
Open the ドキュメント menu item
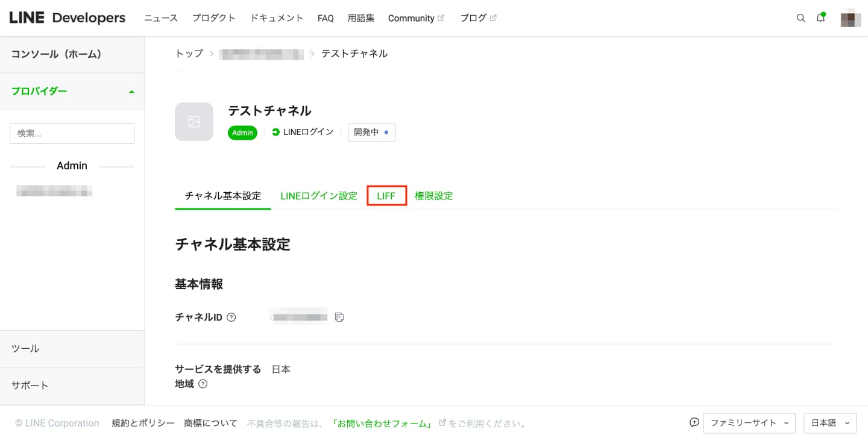point(277,18)
